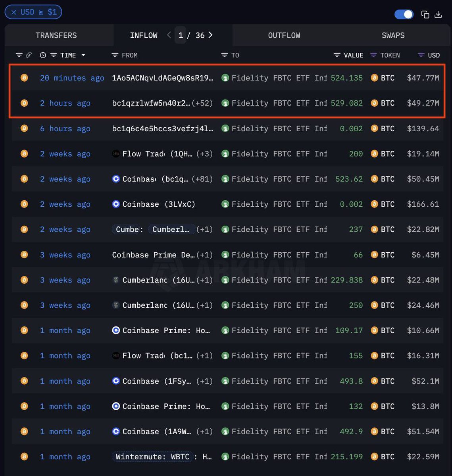Click the link icon in header
Image resolution: width=452 pixels, height=476 pixels.
tap(29, 55)
